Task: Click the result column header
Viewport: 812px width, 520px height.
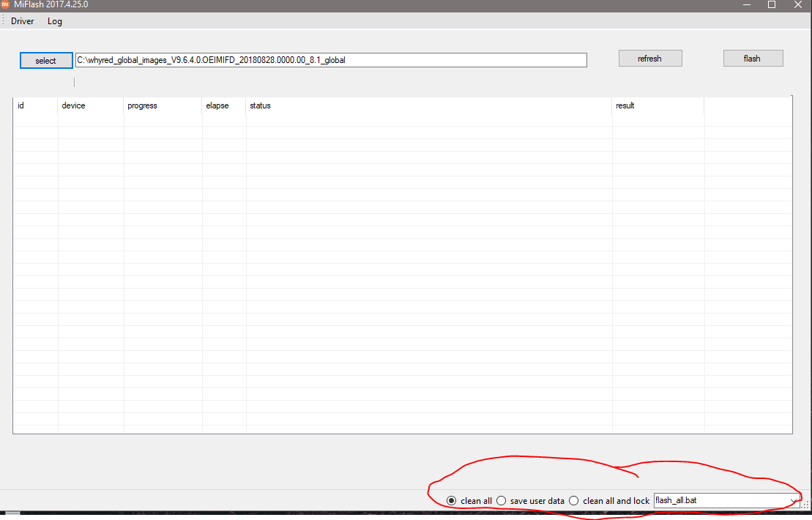Action: coord(658,105)
